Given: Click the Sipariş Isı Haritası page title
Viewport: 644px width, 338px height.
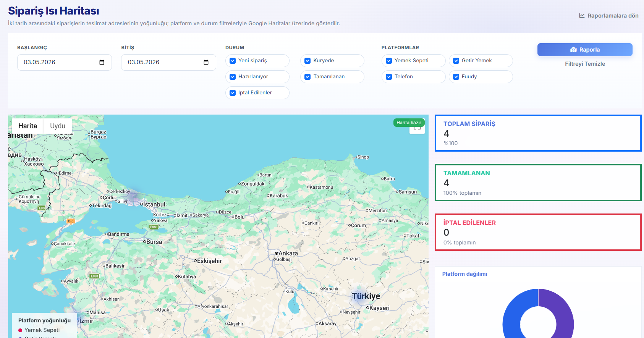Looking at the screenshot, I should tap(53, 11).
